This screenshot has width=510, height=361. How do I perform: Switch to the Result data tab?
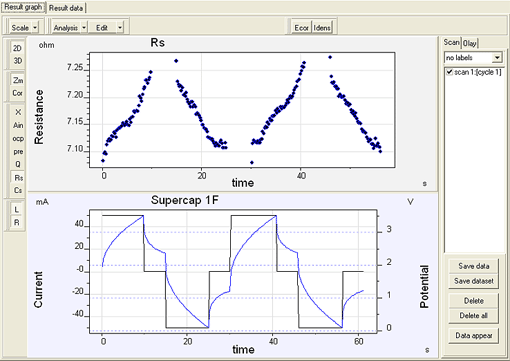tap(66, 8)
